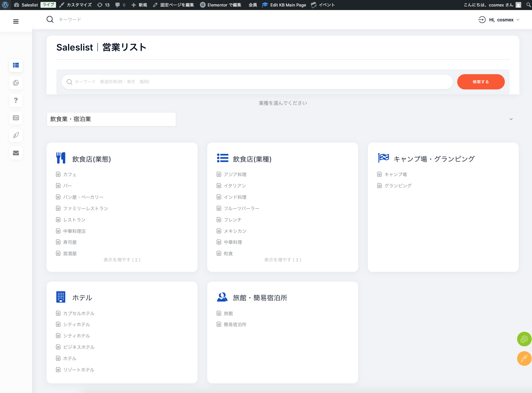The image size is (532, 393).
Task: Click the orange 検索する button
Action: click(x=481, y=82)
